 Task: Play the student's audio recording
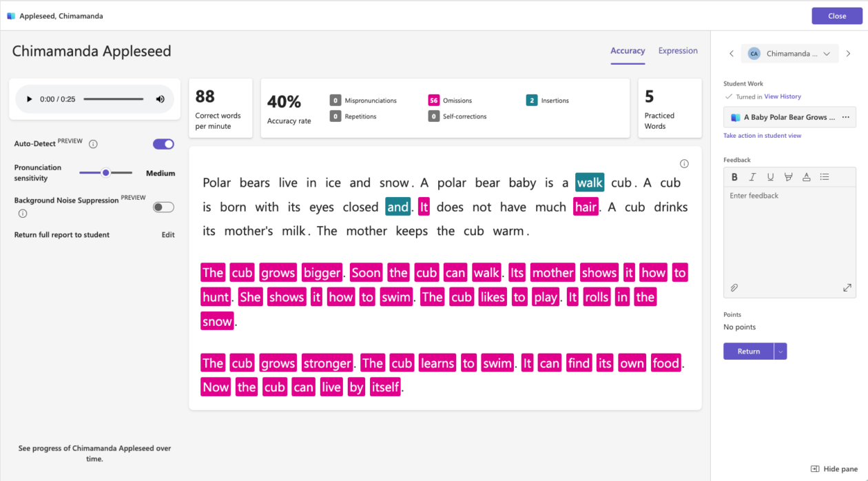29,99
